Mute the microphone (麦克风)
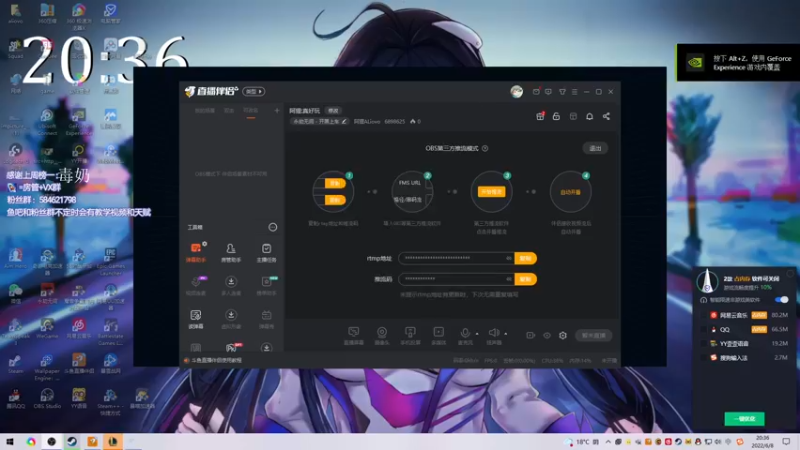The height and width of the screenshot is (450, 800). (x=465, y=336)
